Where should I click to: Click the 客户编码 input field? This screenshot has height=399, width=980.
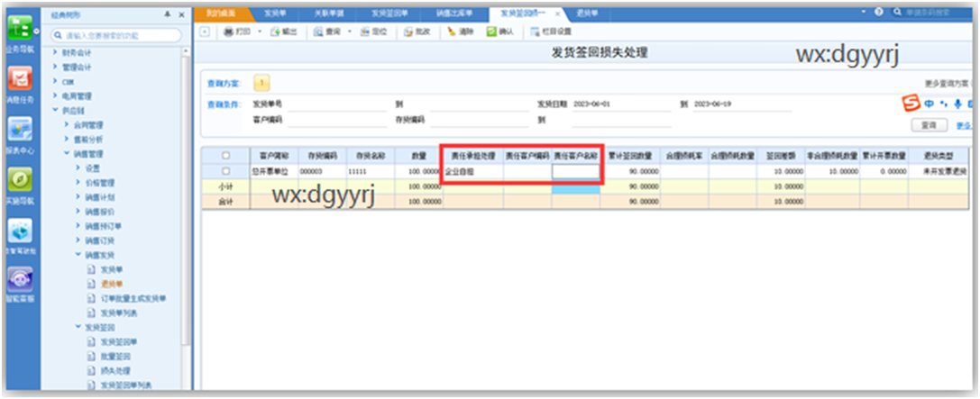tap(337, 120)
